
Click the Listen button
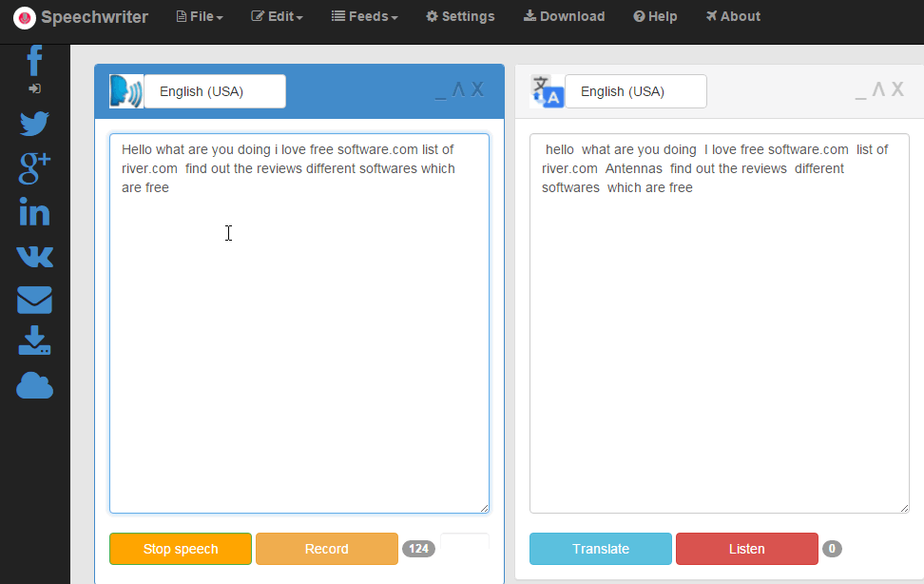pyautogui.click(x=747, y=549)
